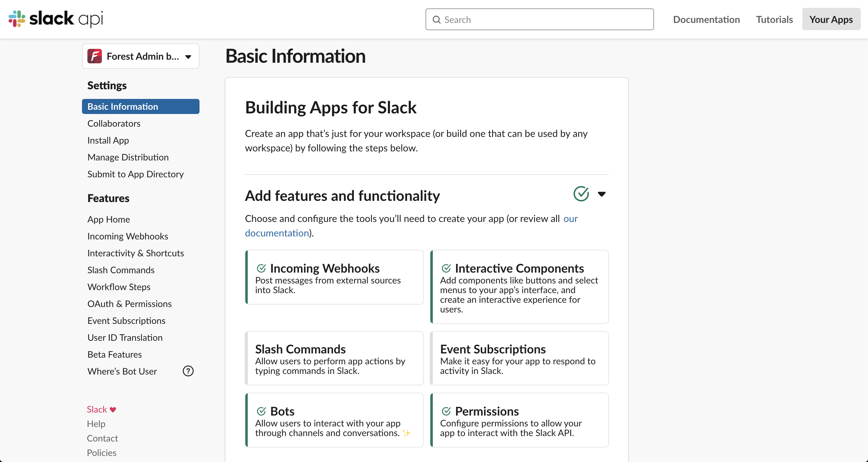Collapse the Add features and functionality section
Image resolution: width=868 pixels, height=462 pixels.
point(602,194)
